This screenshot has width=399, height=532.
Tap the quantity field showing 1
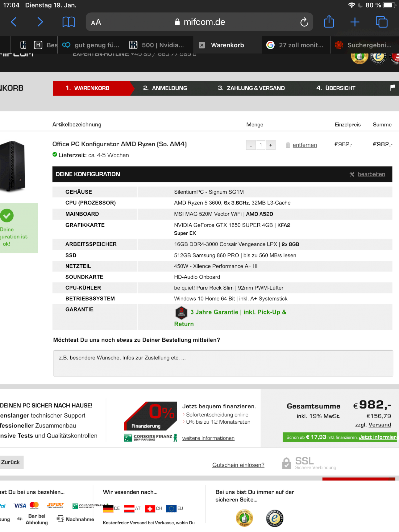coord(261,145)
